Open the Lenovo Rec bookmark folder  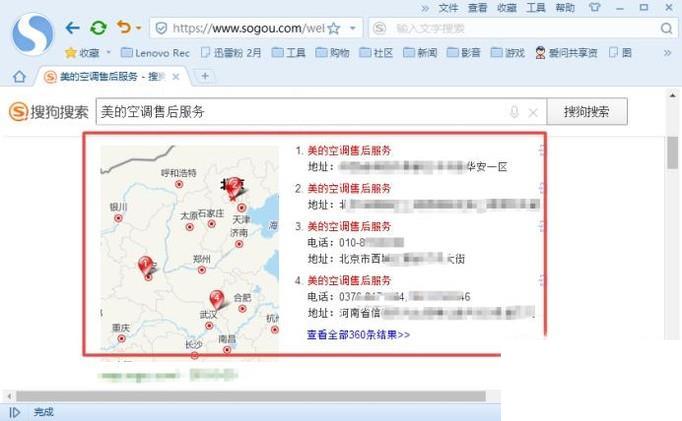coord(155,53)
